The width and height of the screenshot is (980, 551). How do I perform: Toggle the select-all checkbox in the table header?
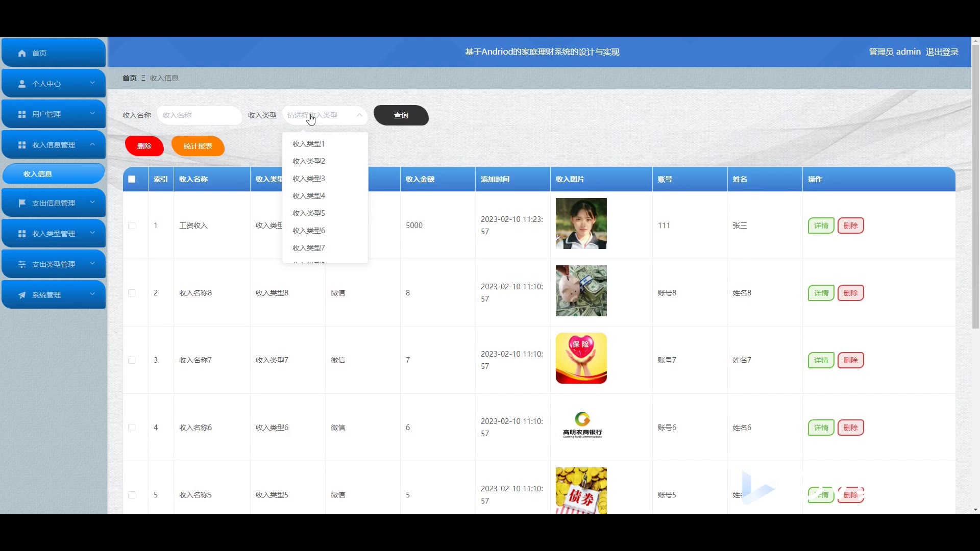(x=132, y=179)
